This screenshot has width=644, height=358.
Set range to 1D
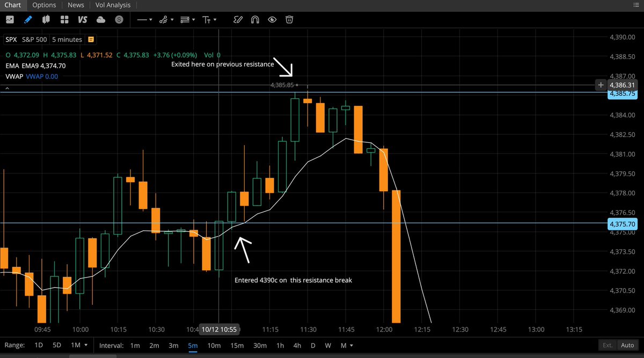39,345
